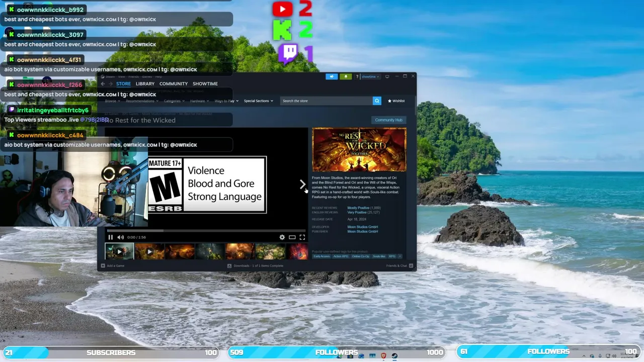Select the Action RPG tag

point(341,256)
